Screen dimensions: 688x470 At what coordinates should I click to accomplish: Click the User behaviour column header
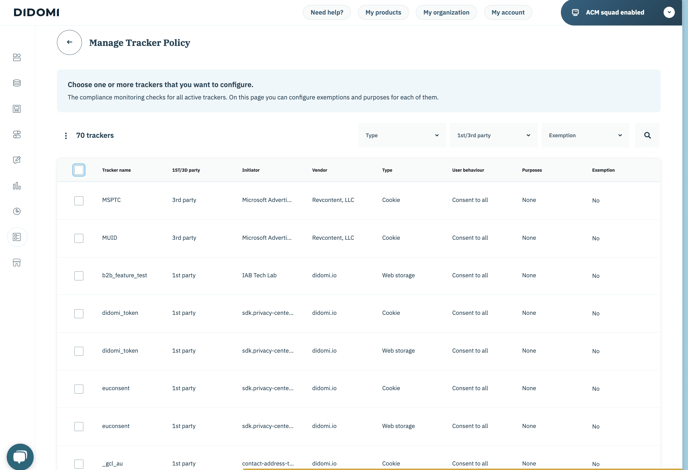pos(468,170)
